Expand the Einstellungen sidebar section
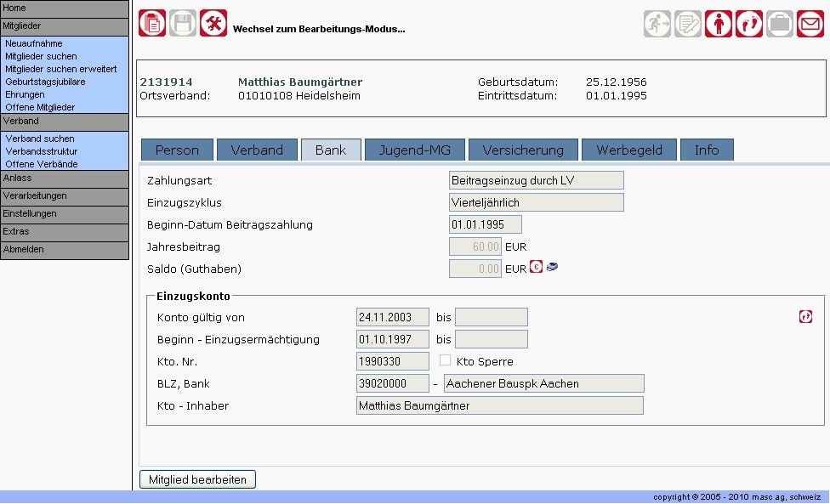830x504 pixels. (65, 214)
